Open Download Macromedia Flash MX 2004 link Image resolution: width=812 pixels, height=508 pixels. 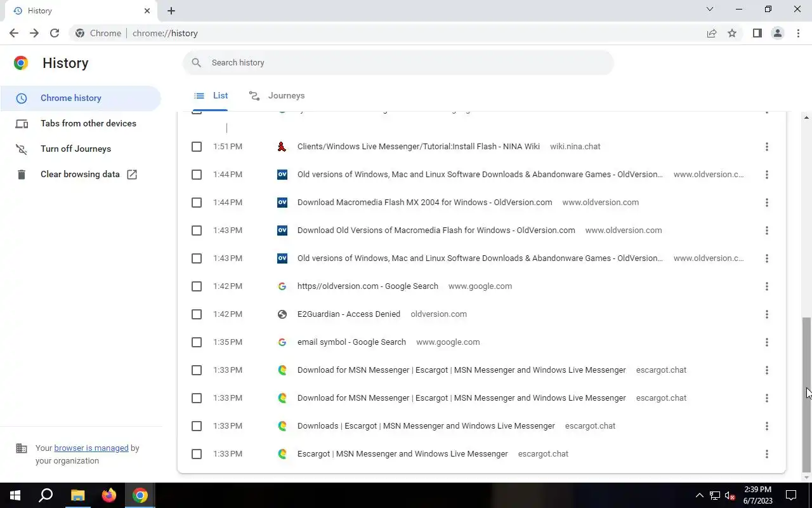click(424, 203)
